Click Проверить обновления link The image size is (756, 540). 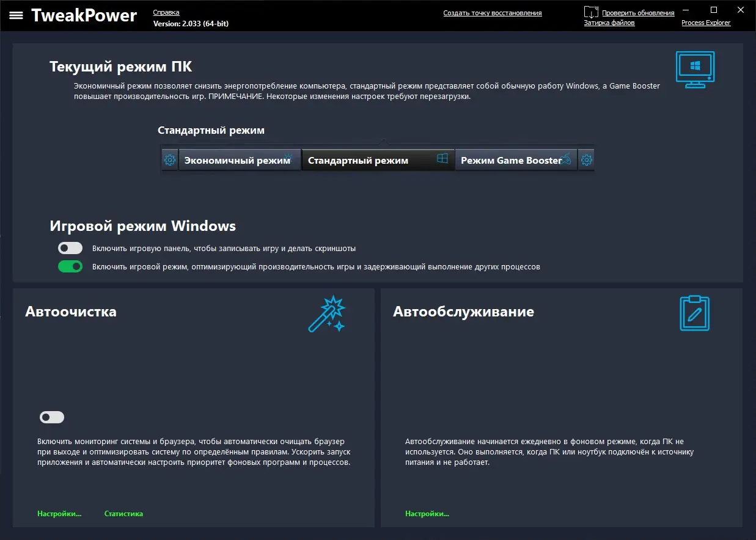coord(638,13)
